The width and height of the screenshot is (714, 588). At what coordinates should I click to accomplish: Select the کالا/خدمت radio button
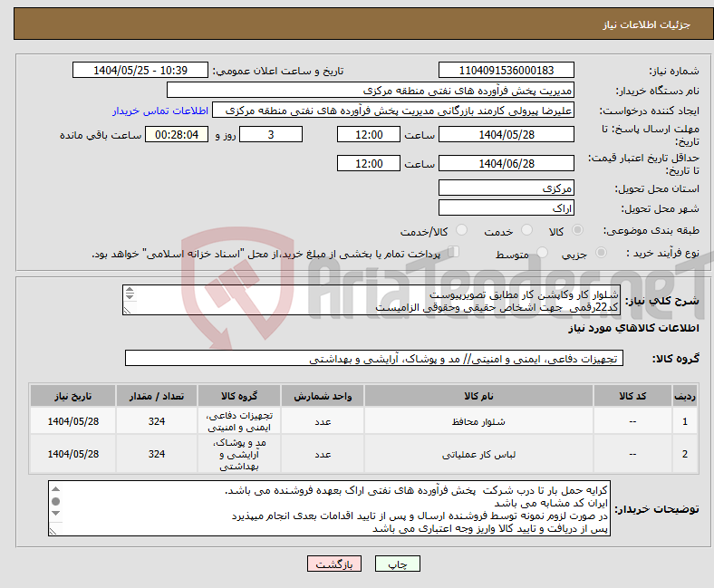click(462, 230)
